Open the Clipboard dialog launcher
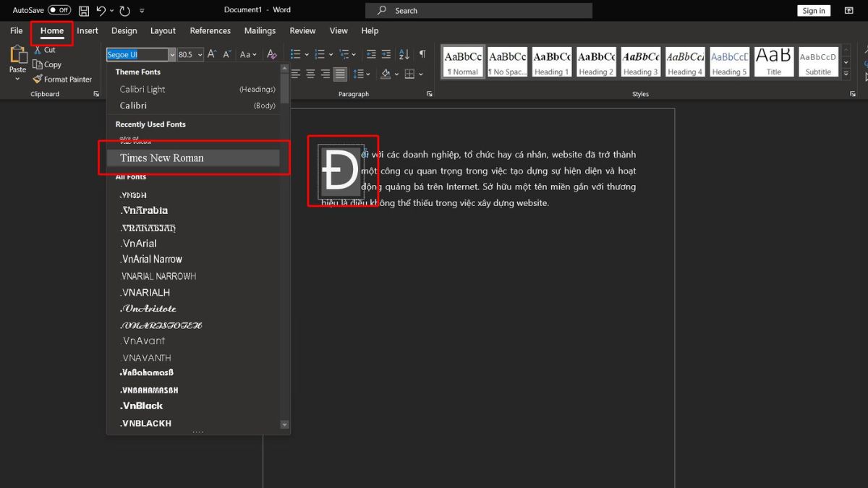 click(x=96, y=95)
